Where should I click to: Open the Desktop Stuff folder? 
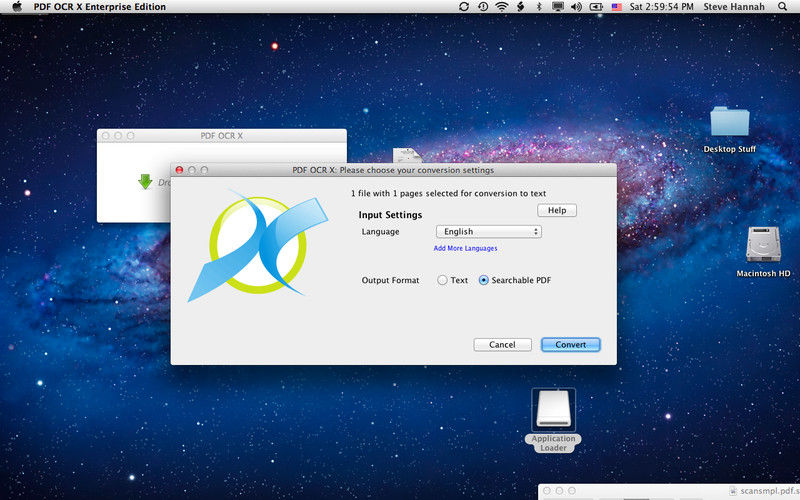tap(730, 123)
